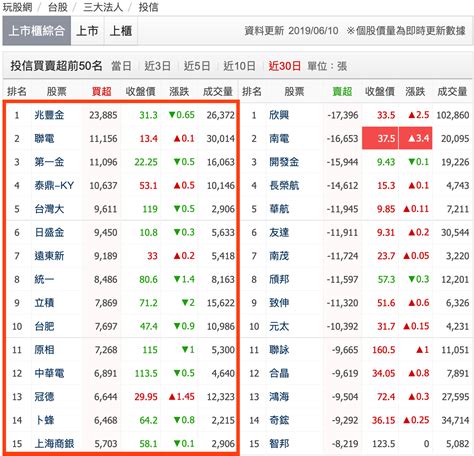The width and height of the screenshot is (474, 456).
Task: Select the 上市櫃綜合 tab
Action: pyautogui.click(x=37, y=31)
